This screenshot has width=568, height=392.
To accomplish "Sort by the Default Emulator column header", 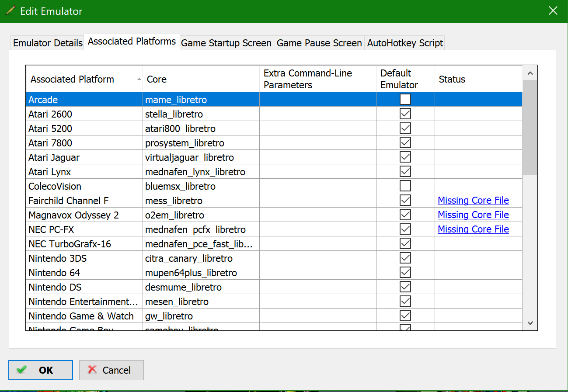I will (x=405, y=79).
